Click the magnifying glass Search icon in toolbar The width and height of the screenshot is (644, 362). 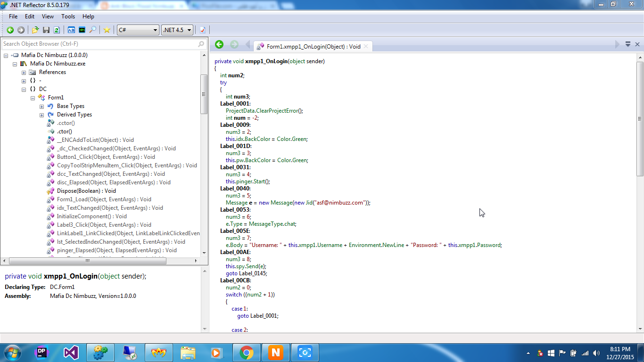tap(93, 30)
